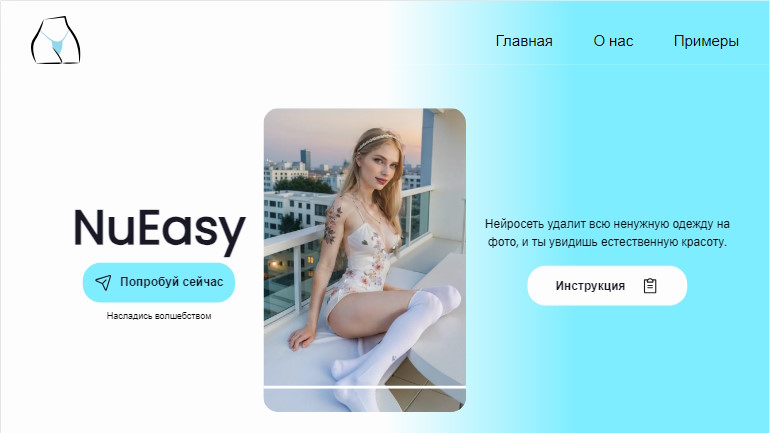Open the Инструкция button
The width and height of the screenshot is (770, 433).
[607, 286]
